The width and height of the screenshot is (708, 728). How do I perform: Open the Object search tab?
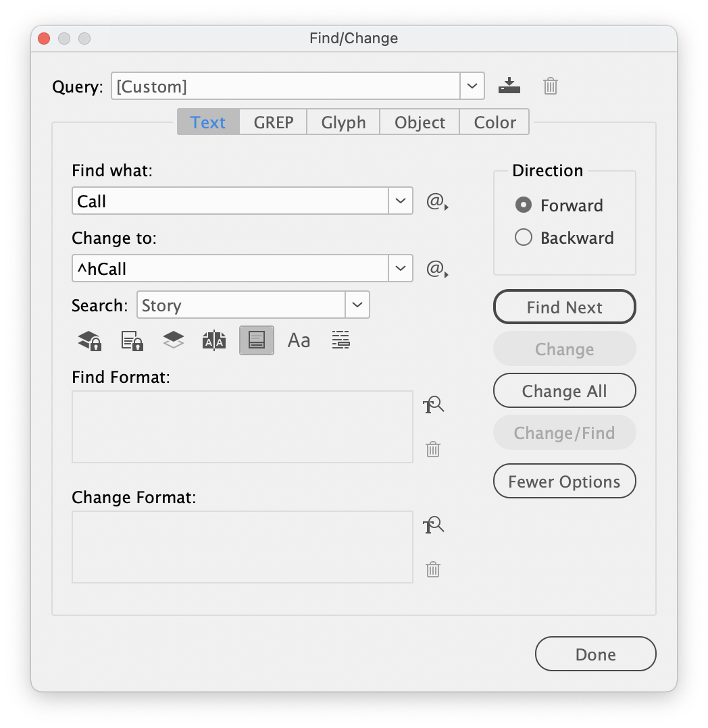[420, 122]
